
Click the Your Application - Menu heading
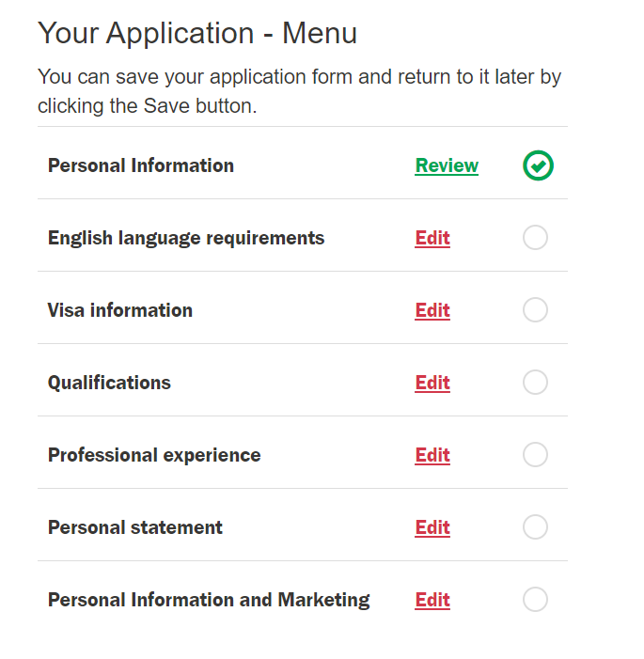(197, 34)
